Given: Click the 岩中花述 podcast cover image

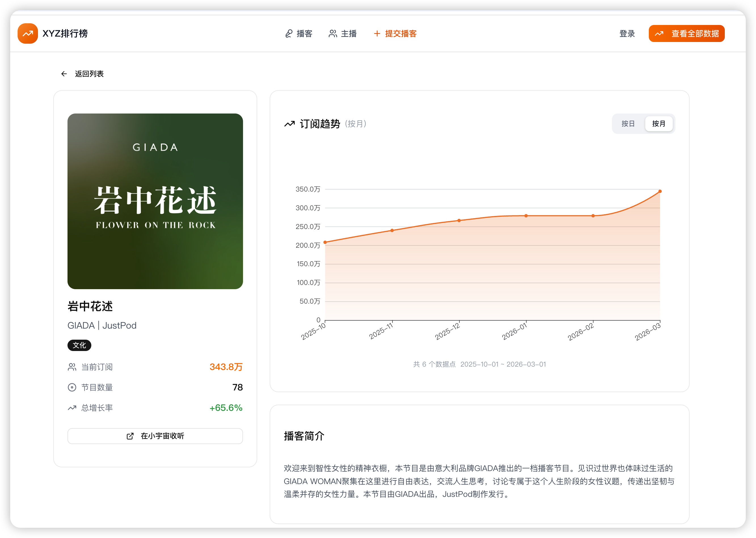Looking at the screenshot, I should 155,201.
